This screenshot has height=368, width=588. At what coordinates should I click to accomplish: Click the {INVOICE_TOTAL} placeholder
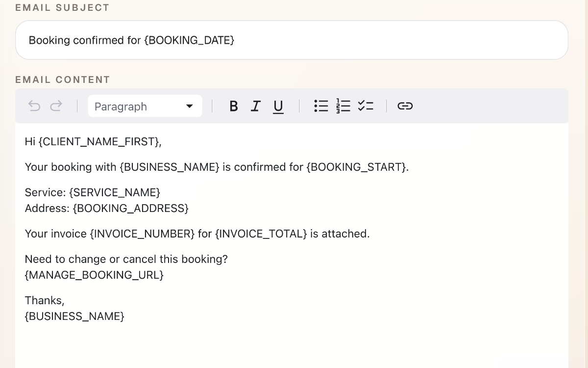pyautogui.click(x=261, y=234)
